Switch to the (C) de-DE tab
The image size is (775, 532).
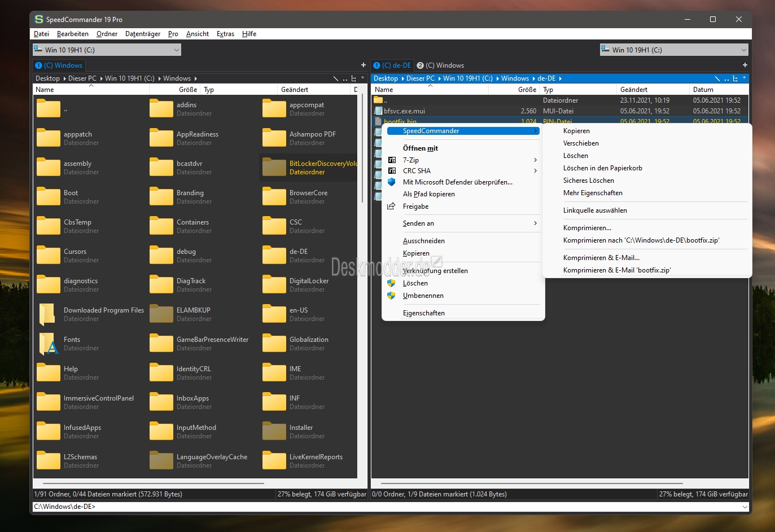[x=392, y=65]
